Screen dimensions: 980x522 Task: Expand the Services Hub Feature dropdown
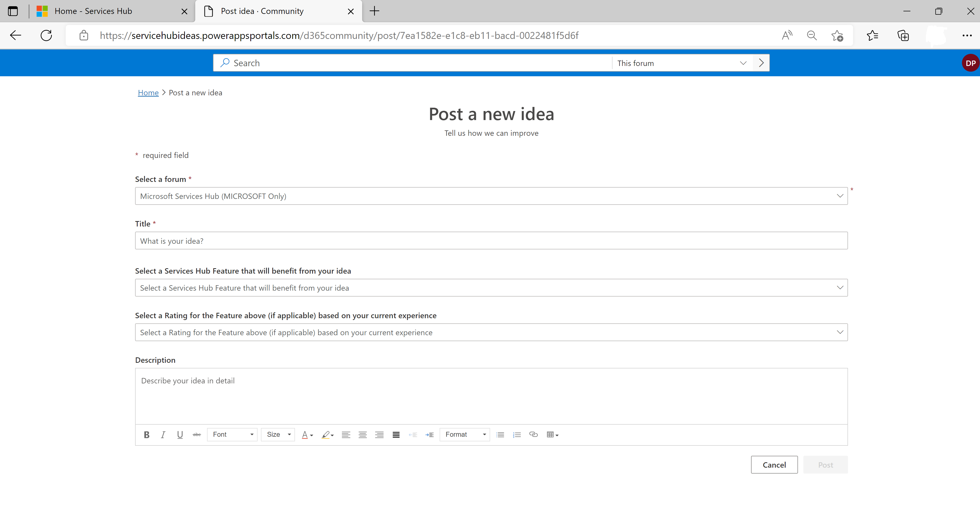[x=491, y=288]
